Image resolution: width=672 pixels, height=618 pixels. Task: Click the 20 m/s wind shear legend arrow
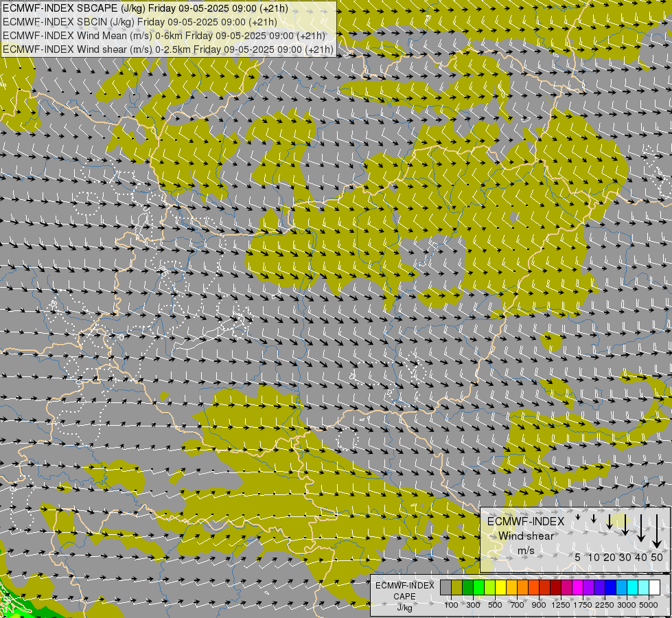point(610,521)
